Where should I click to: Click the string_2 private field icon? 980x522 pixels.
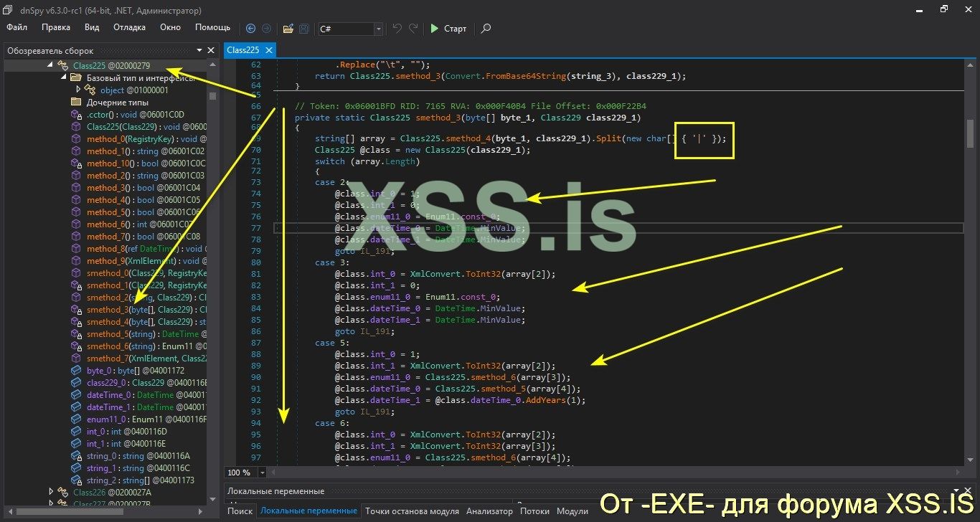click(x=76, y=480)
